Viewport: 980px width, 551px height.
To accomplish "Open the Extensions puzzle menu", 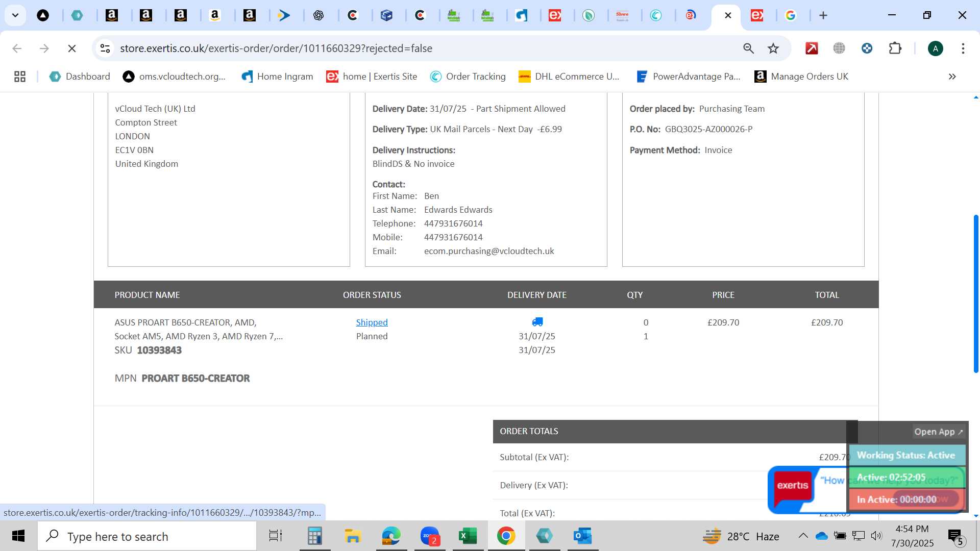I will point(895,48).
